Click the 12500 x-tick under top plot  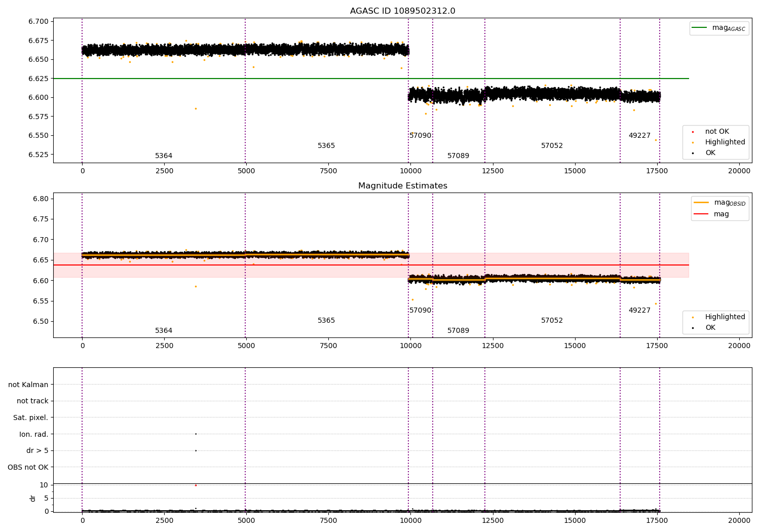[x=493, y=171]
